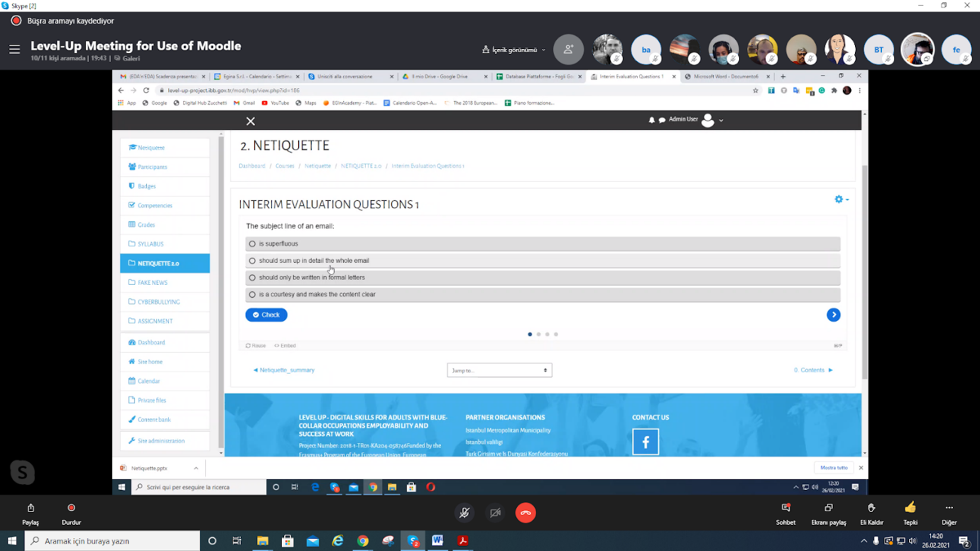Click the second question progress dot

(x=538, y=334)
